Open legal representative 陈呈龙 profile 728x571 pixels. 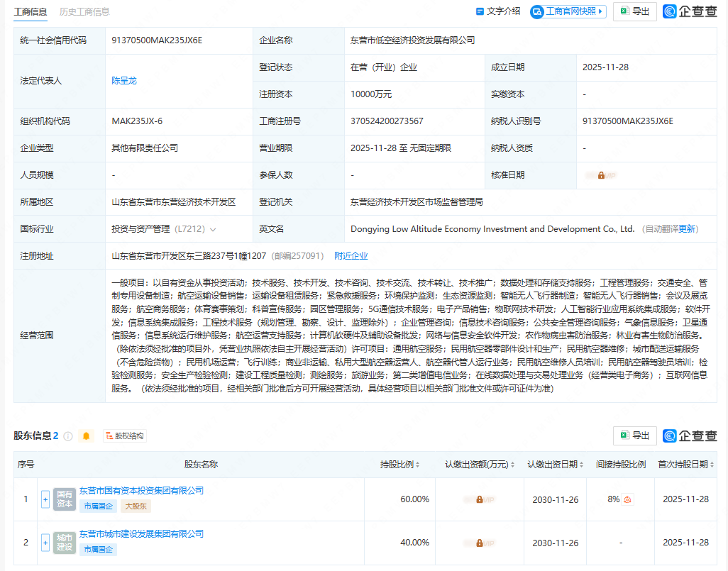(123, 80)
